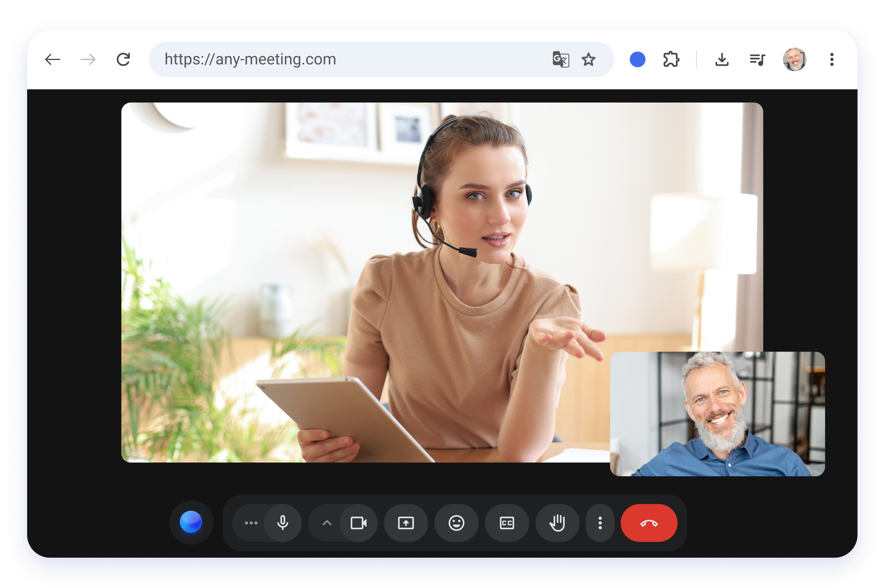The width and height of the screenshot is (884, 588).
Task: Open the media playlist control icon
Action: (757, 59)
